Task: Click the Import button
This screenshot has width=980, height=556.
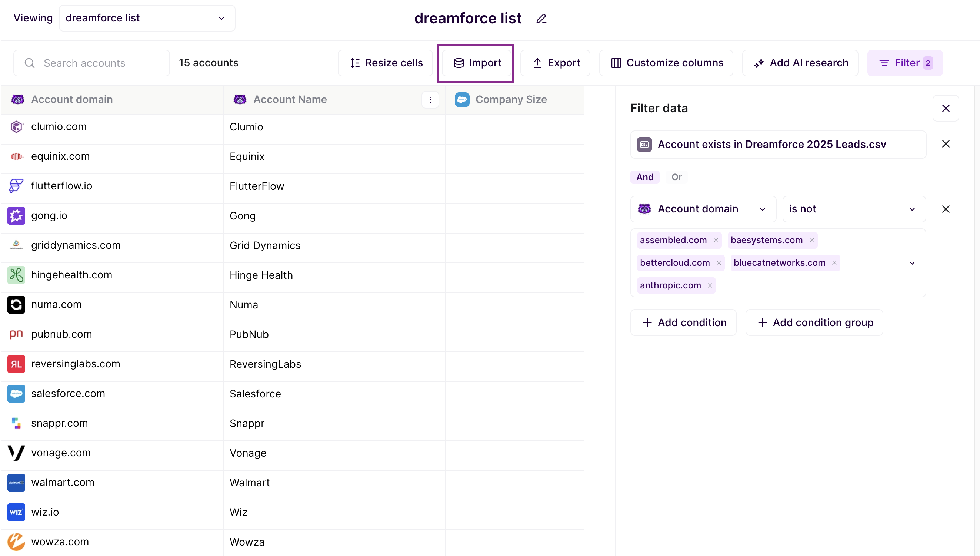Action: pyautogui.click(x=476, y=63)
